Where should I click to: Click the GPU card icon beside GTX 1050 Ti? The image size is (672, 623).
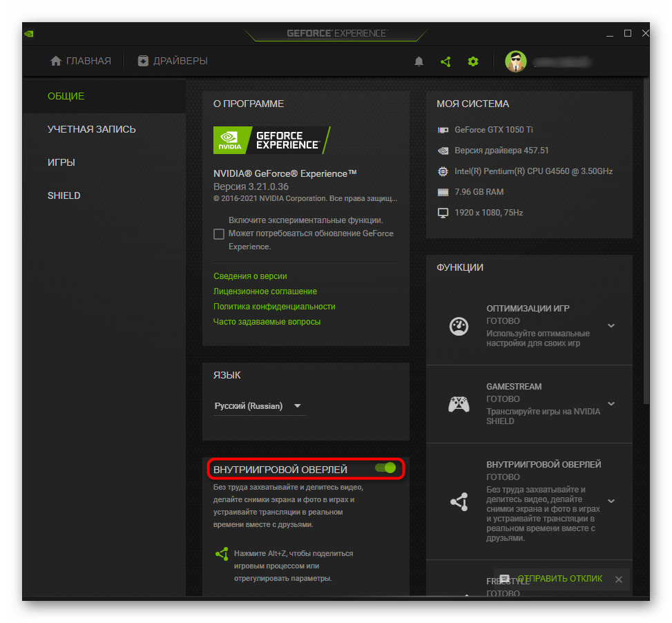point(443,130)
